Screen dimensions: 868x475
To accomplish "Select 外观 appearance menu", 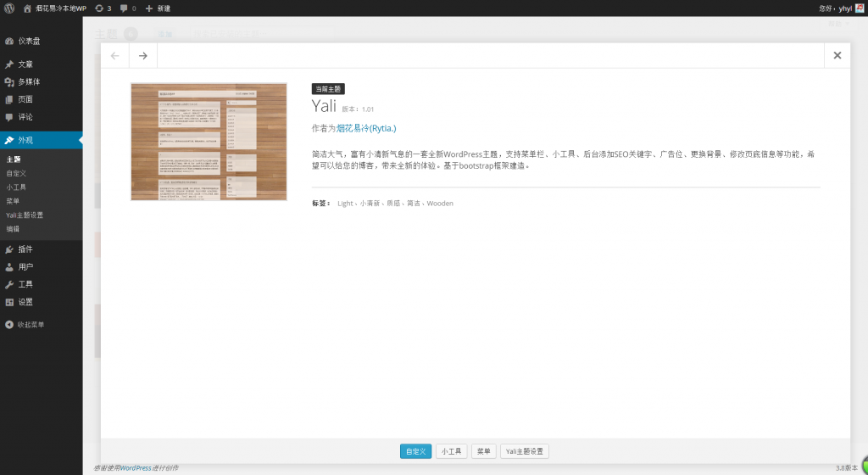I will (x=41, y=140).
